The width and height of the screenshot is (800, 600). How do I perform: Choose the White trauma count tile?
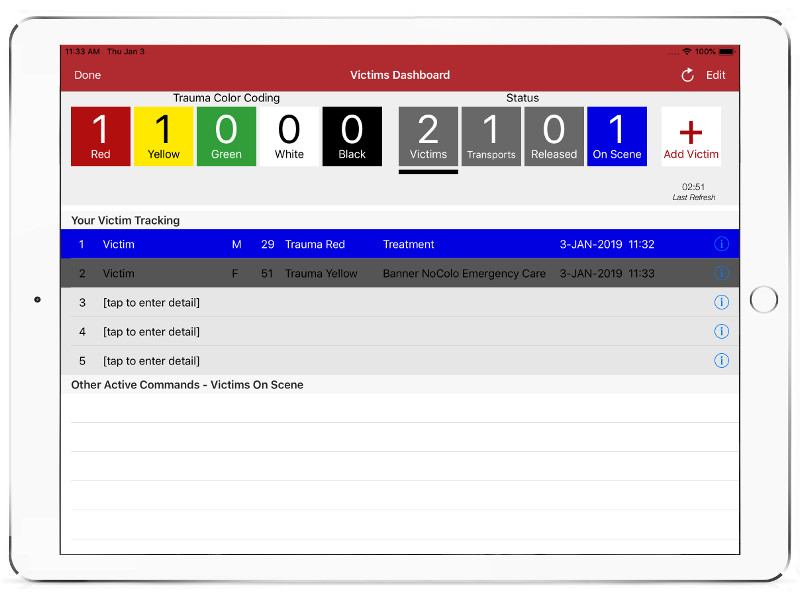(x=289, y=136)
